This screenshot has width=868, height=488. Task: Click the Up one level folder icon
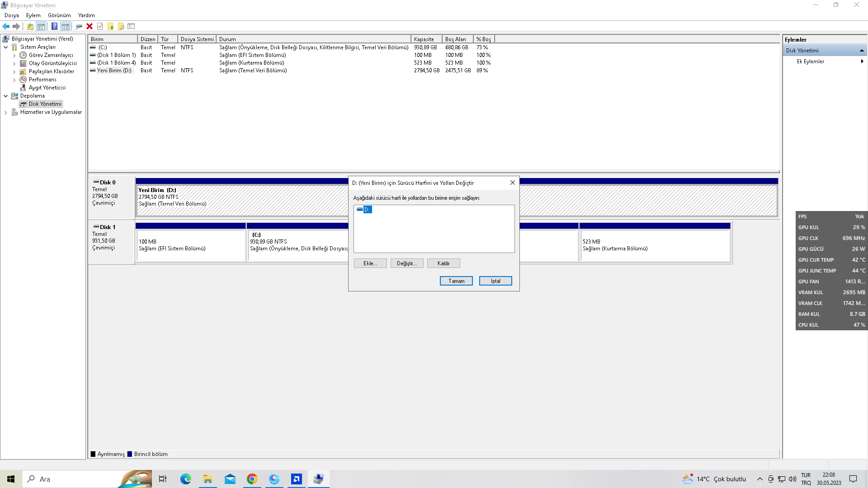(30, 26)
